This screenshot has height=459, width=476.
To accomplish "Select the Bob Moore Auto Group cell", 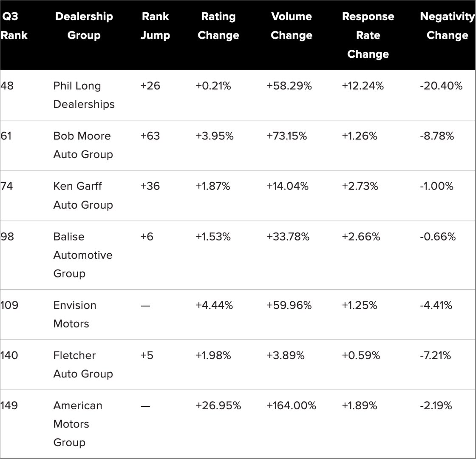I will (83, 145).
